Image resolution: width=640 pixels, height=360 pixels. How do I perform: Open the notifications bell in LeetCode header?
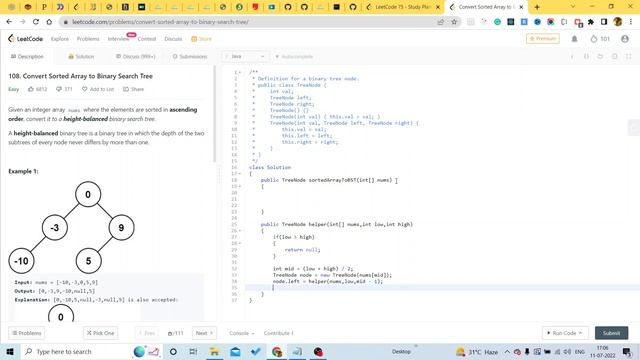point(574,39)
